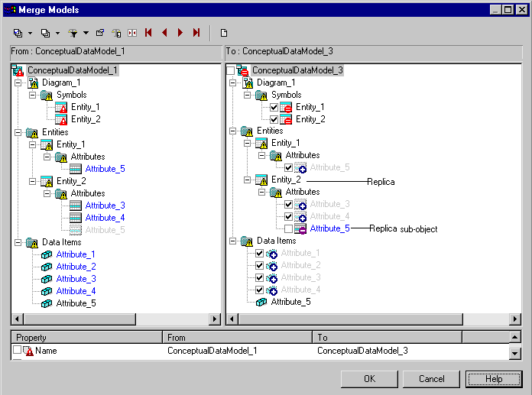Collapse Data Items in the From pane
Viewport: 532px width, 395px height.
[18, 242]
